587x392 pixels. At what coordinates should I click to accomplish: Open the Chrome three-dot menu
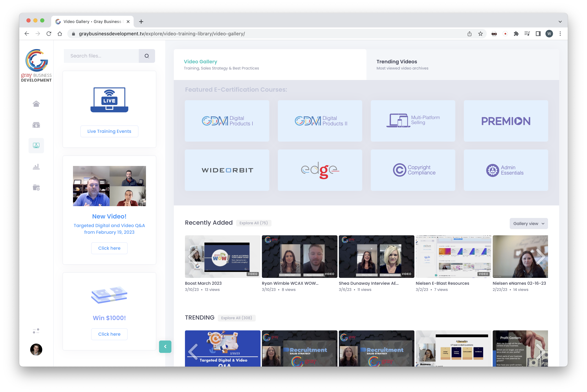560,34
